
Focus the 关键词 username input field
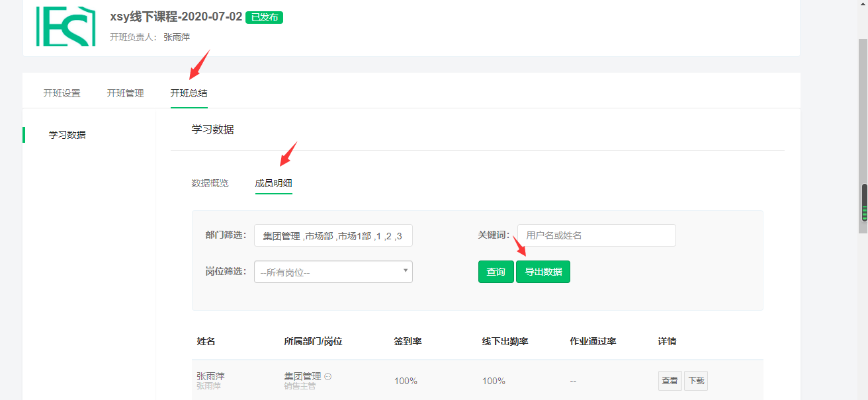coord(596,235)
